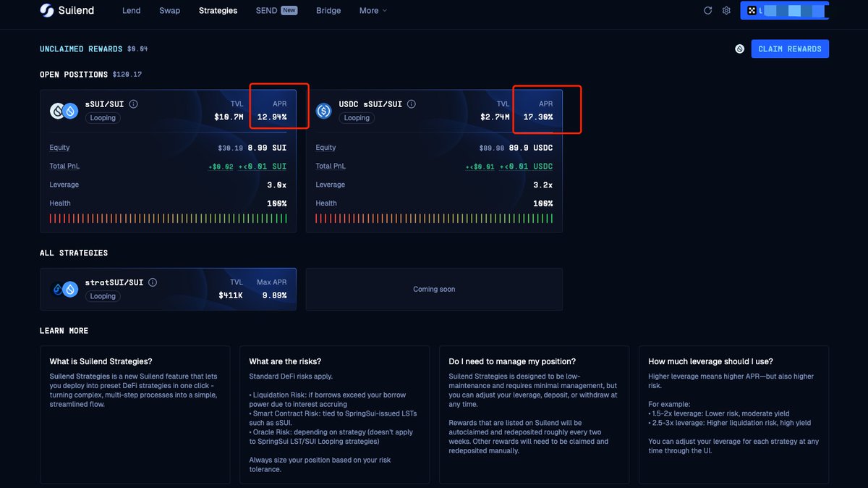
Task: Click the Learn More heading
Action: click(64, 331)
